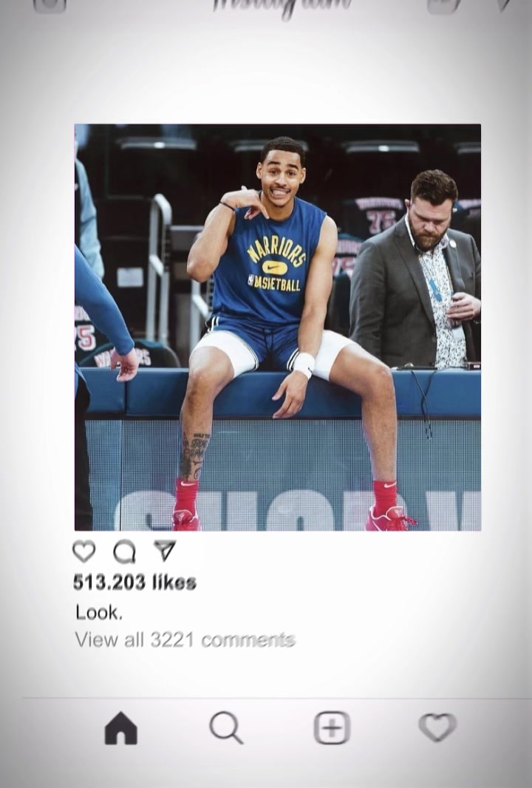The height and width of the screenshot is (788, 532).
Task: Open comments with the speech bubble icon
Action: coord(124,551)
